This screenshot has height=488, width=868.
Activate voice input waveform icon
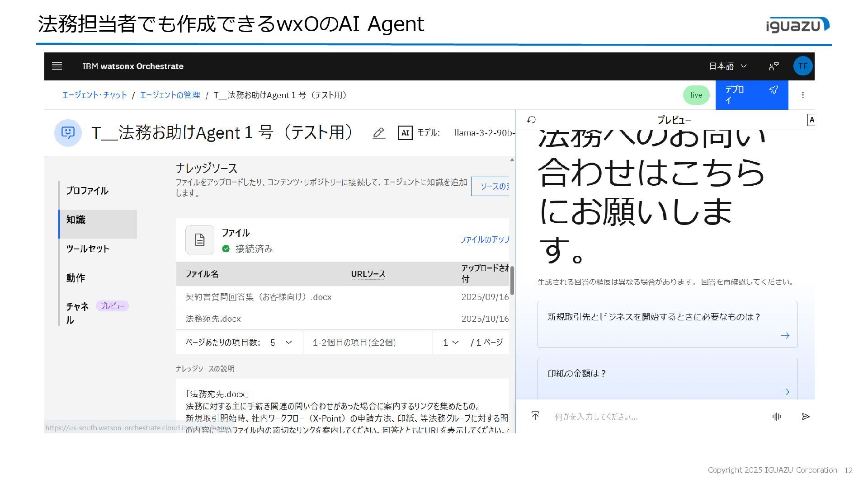pyautogui.click(x=777, y=417)
